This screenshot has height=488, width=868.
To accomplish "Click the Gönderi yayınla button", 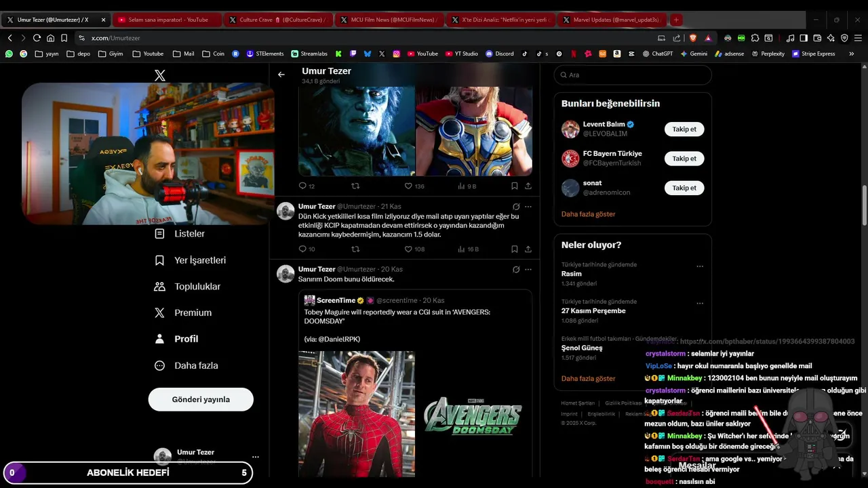I will (201, 399).
